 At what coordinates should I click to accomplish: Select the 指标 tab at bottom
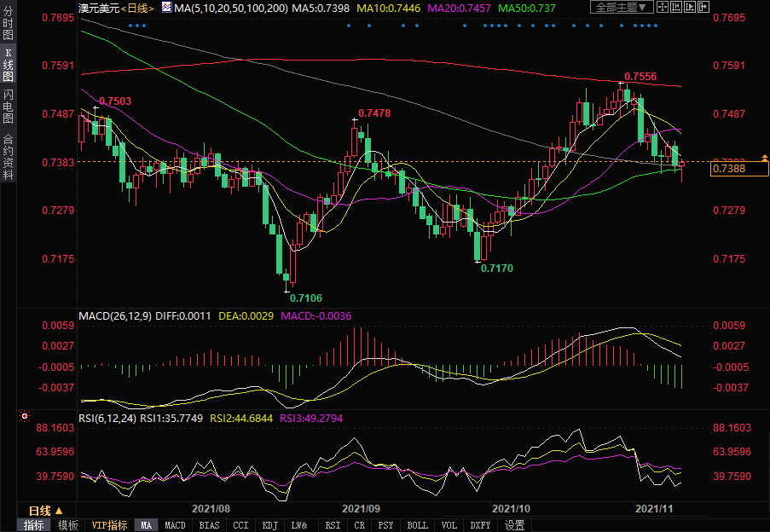34,525
